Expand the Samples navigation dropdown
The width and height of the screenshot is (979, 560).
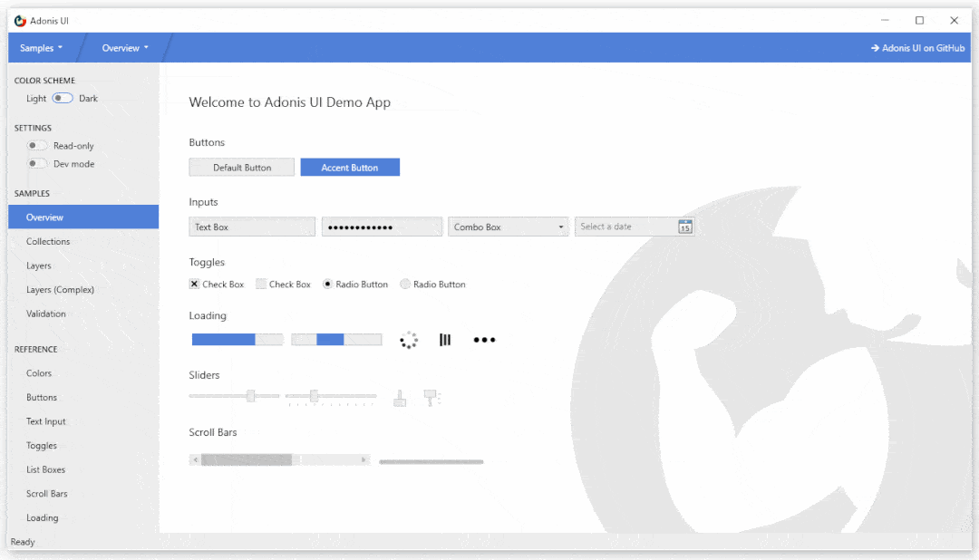coord(41,47)
